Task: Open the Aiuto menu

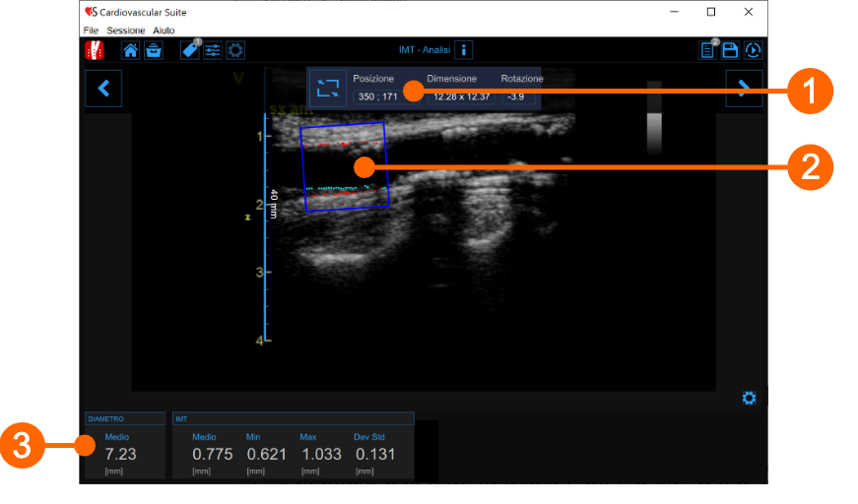Action: (164, 31)
